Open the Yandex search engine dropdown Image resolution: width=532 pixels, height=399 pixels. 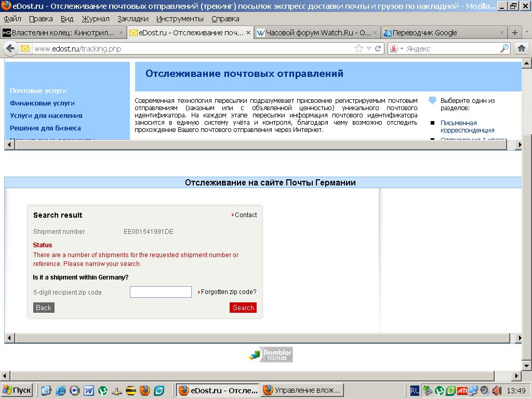click(396, 48)
